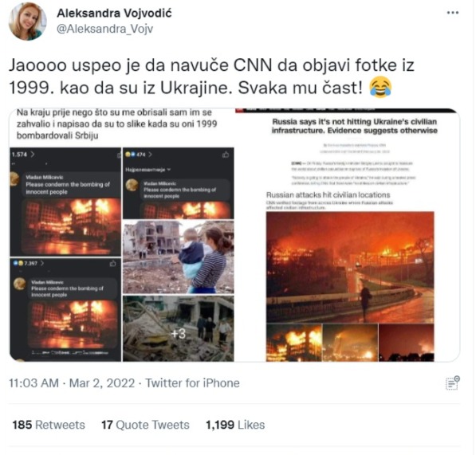The image size is (476, 455).
Task: Open the woman holding child photo
Action: click(x=178, y=257)
